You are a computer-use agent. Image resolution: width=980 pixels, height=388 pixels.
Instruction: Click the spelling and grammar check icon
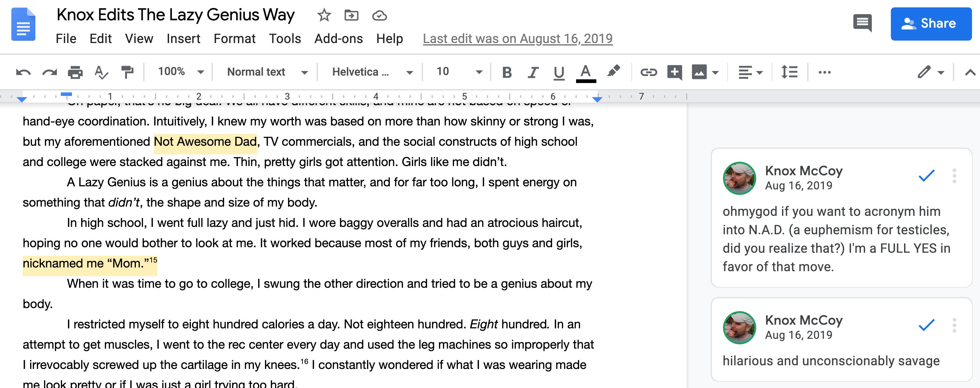pos(101,72)
